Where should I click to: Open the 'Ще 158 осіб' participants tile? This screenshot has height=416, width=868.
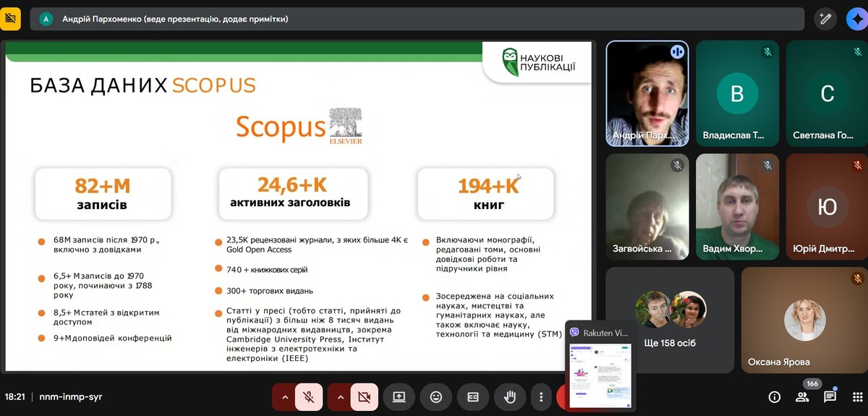[x=670, y=320]
